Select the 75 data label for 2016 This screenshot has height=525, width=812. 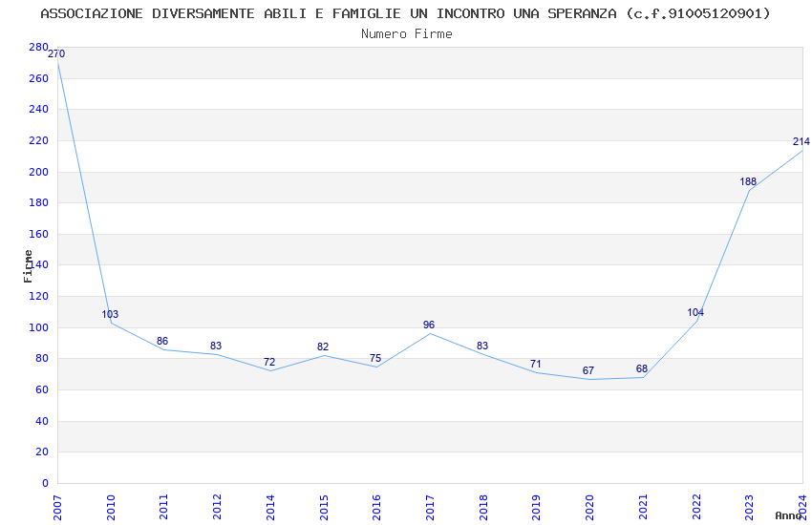pos(375,358)
